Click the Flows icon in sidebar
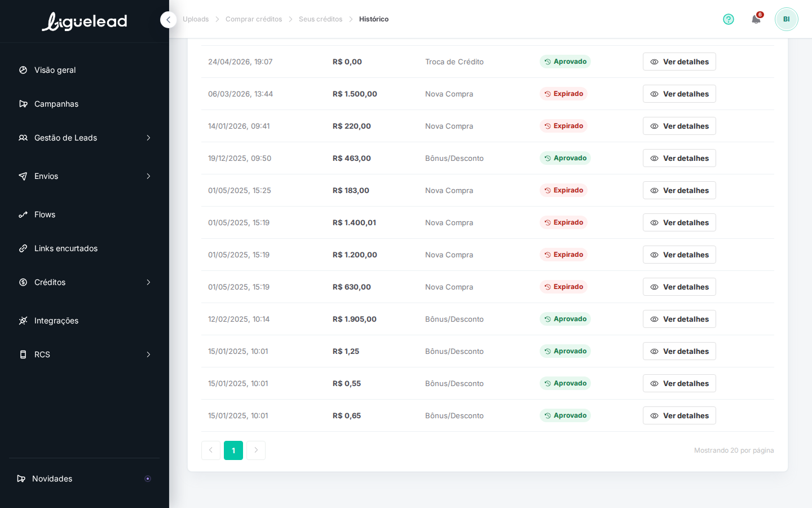 pyautogui.click(x=23, y=214)
